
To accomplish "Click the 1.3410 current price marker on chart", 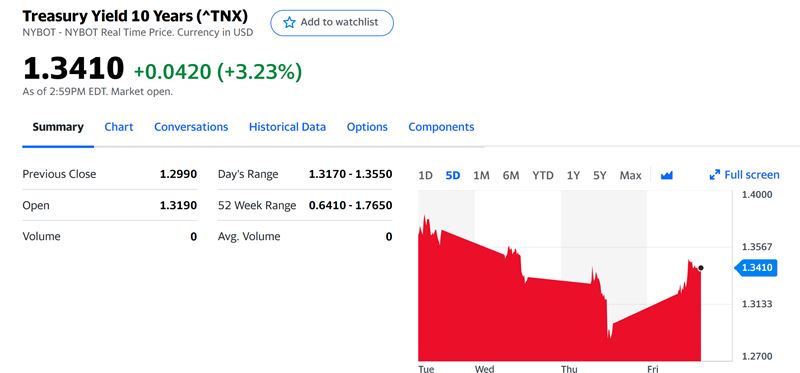I will (x=756, y=267).
